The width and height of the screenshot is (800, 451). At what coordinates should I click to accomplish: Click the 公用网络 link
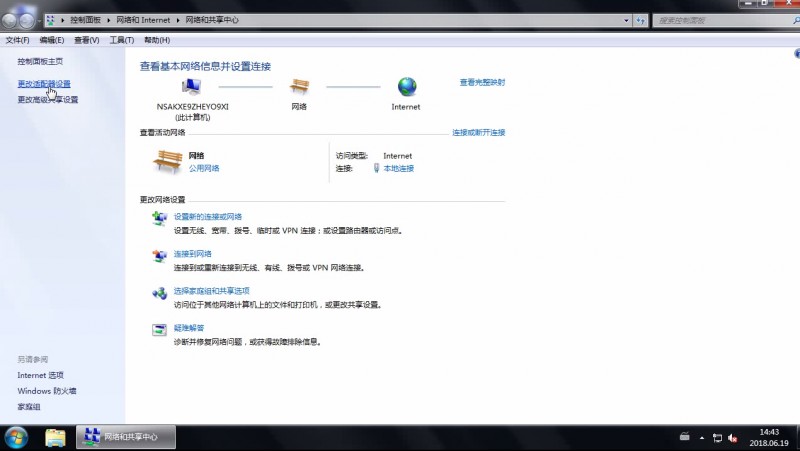204,168
